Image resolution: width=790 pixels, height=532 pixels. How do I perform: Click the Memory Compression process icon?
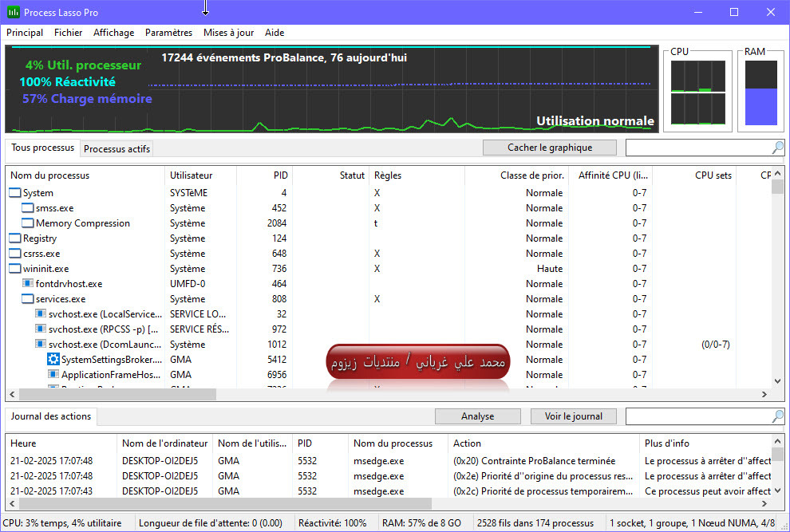click(x=28, y=223)
